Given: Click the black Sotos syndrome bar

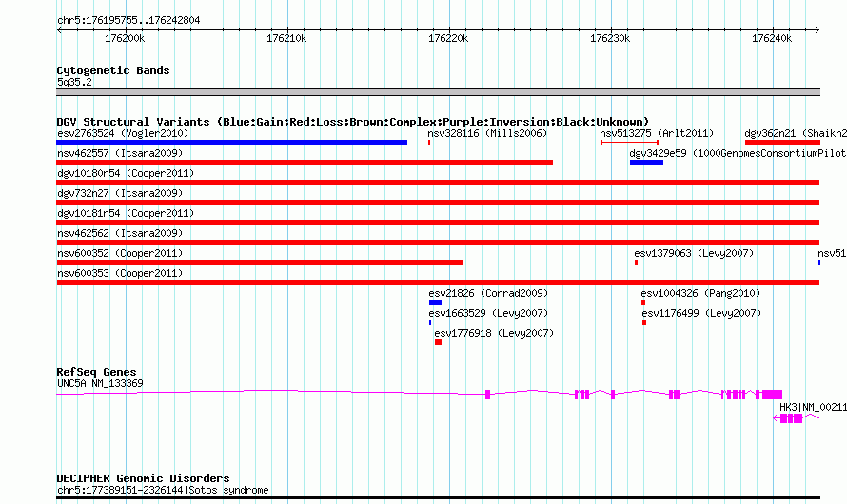Looking at the screenshot, I should (x=438, y=498).
